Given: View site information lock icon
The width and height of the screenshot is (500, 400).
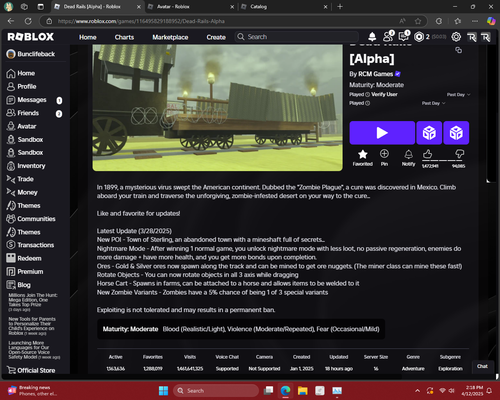Looking at the screenshot, I should tap(49, 21).
